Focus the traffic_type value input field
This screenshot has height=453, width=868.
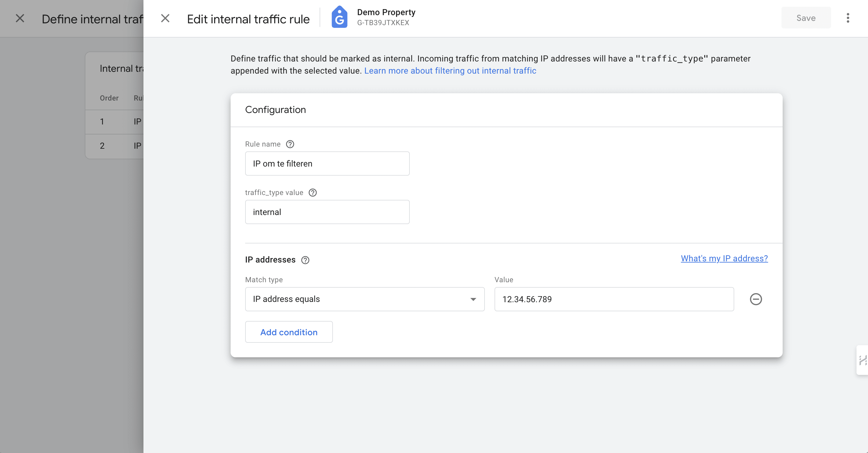(327, 212)
